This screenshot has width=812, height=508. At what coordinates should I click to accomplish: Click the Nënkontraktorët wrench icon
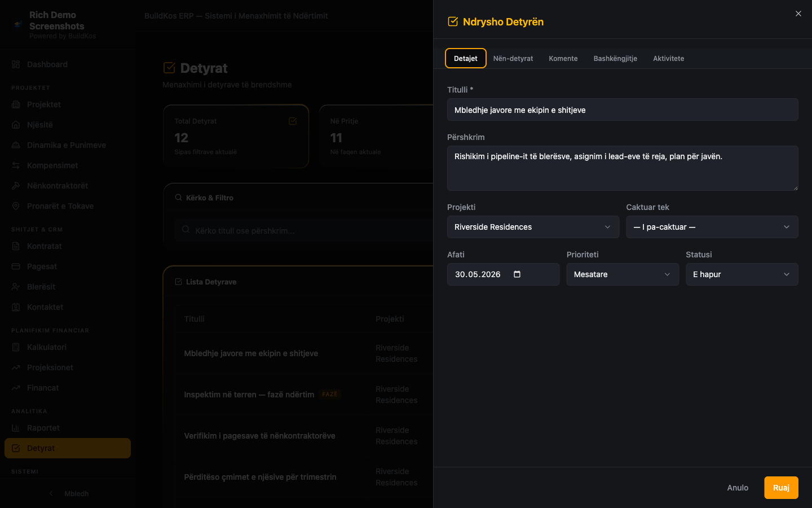[16, 186]
